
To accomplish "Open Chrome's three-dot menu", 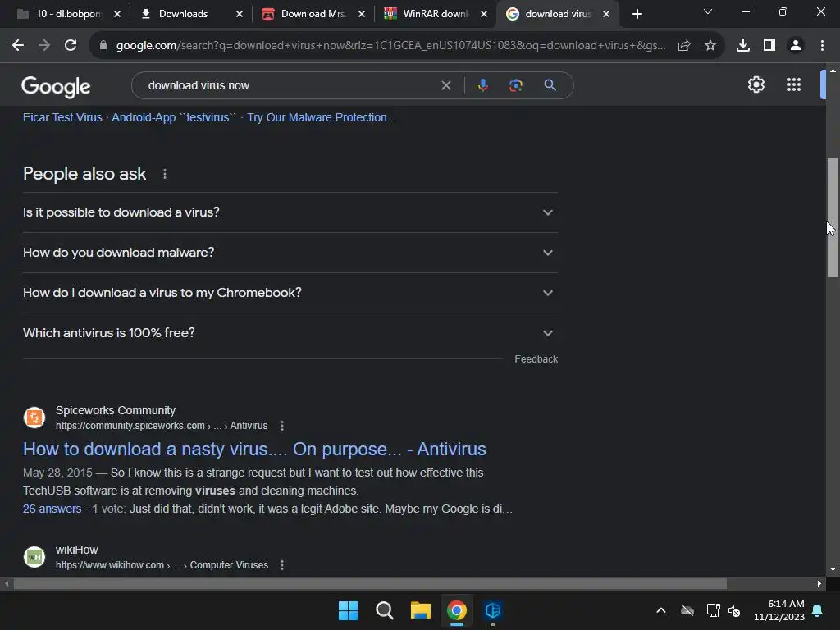I will tap(822, 46).
